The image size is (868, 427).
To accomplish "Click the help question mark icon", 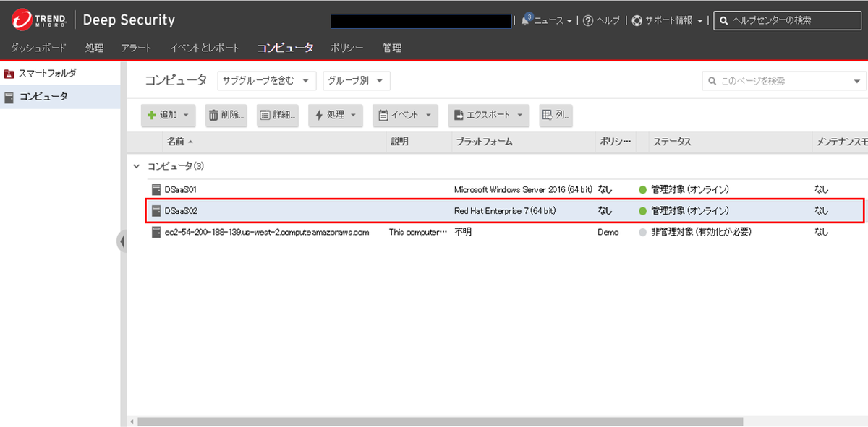I will click(588, 20).
